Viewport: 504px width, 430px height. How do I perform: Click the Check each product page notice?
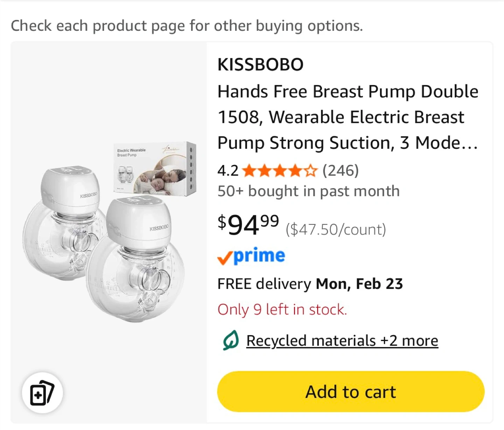click(x=187, y=26)
